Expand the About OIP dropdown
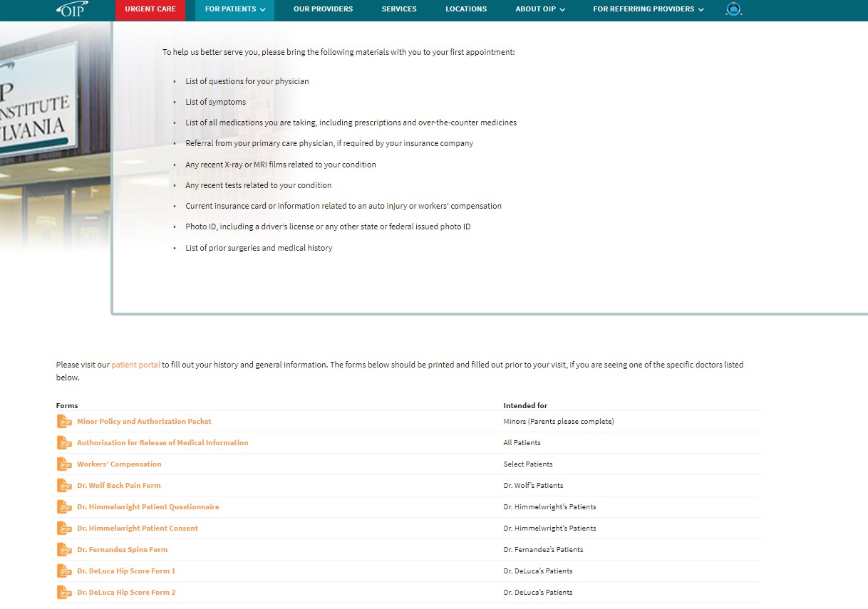 click(540, 9)
